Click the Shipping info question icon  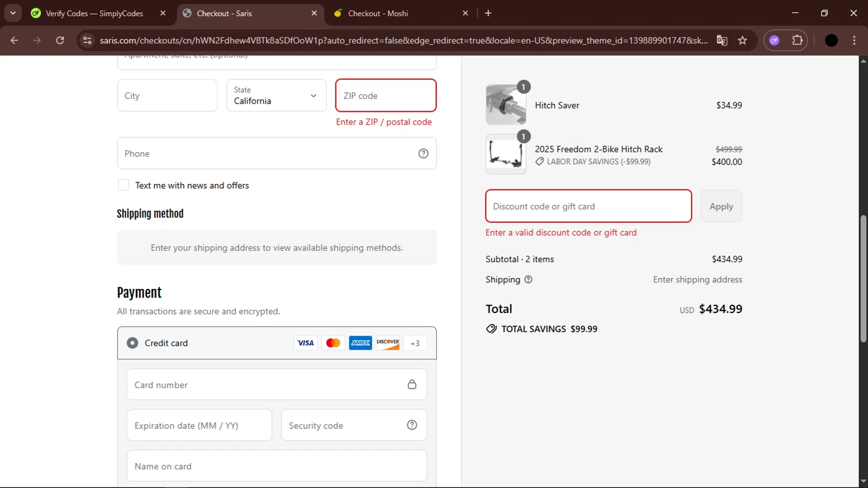(528, 280)
